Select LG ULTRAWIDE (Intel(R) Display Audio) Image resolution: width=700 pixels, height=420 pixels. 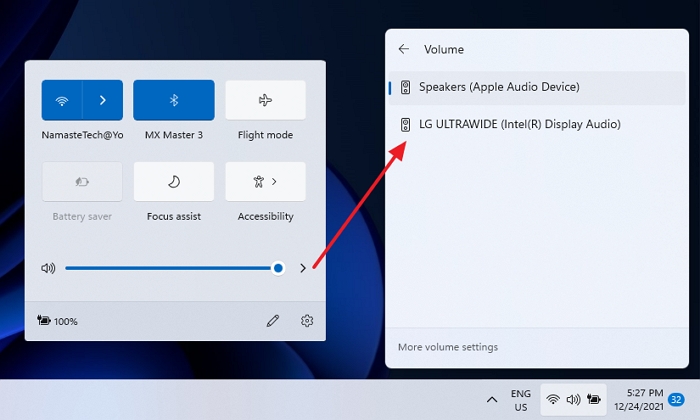537,125
